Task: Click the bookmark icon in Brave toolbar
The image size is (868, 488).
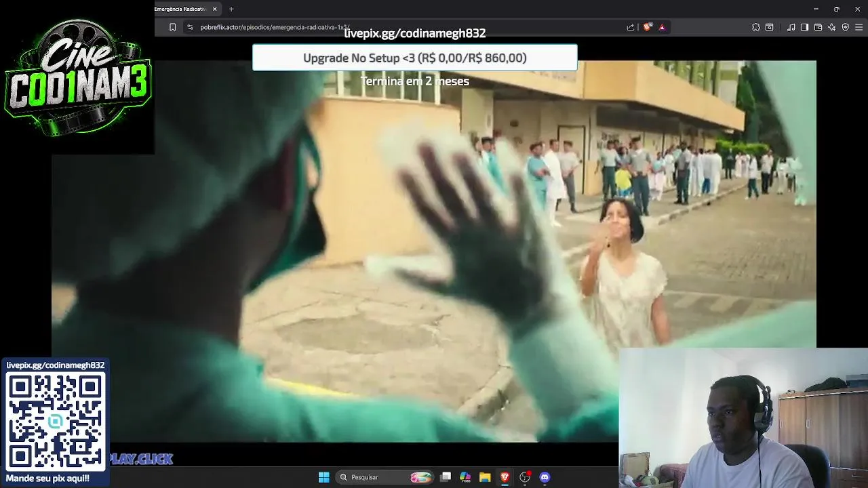Action: 172,27
